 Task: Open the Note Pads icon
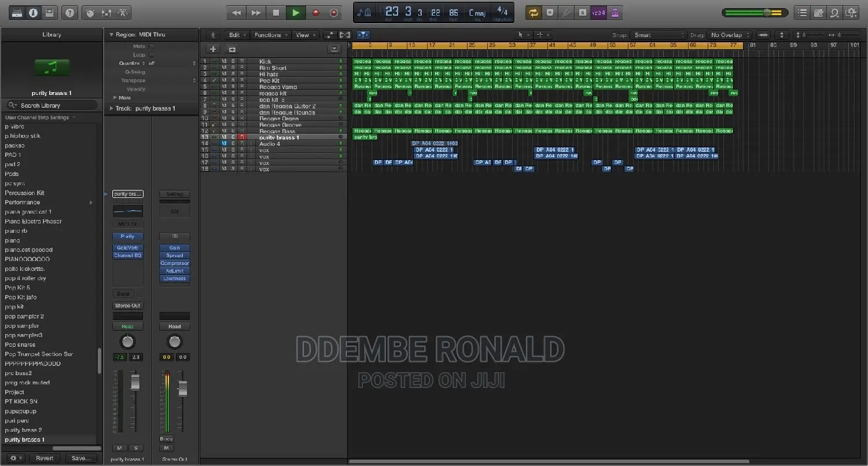coord(818,12)
